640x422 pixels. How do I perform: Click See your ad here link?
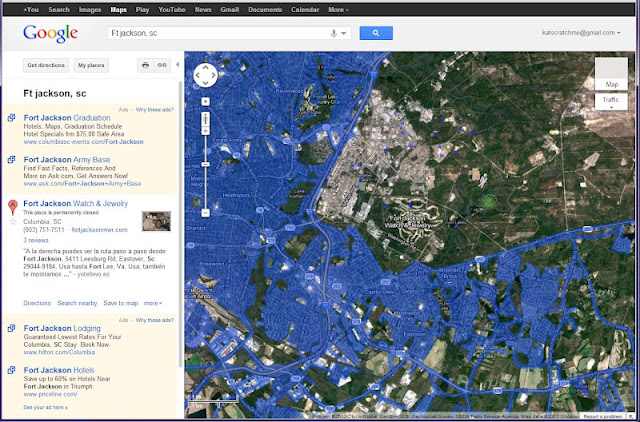pyautogui.click(x=46, y=407)
